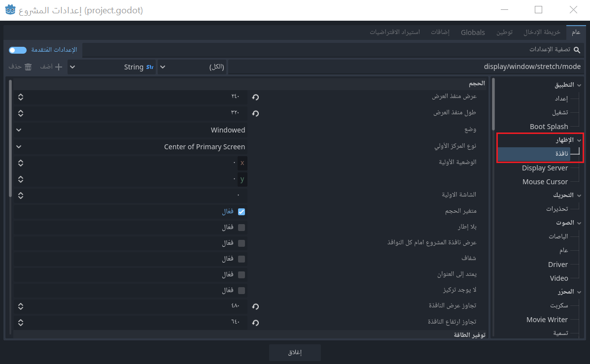Toggle الإعدادات المتقدمة advanced settings switch
Image resolution: width=590 pixels, height=364 pixels.
pos(18,50)
